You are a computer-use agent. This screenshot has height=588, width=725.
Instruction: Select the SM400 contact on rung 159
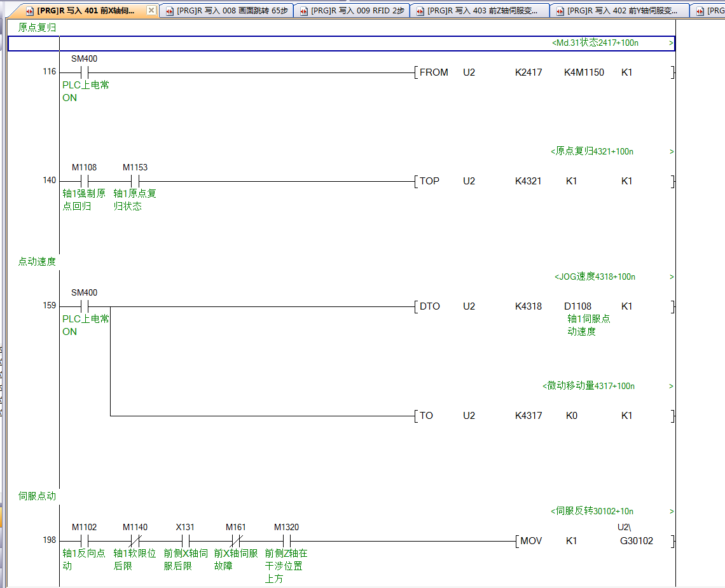(85, 306)
